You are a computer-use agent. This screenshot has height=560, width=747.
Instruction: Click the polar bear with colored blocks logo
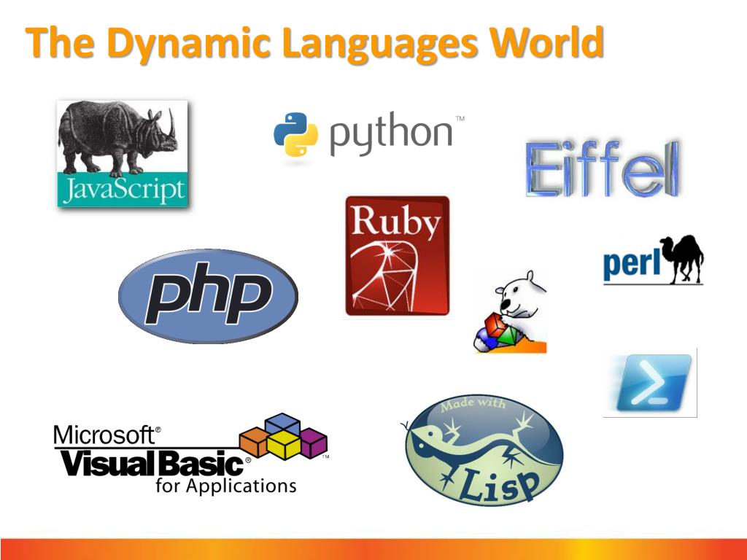coord(511,312)
